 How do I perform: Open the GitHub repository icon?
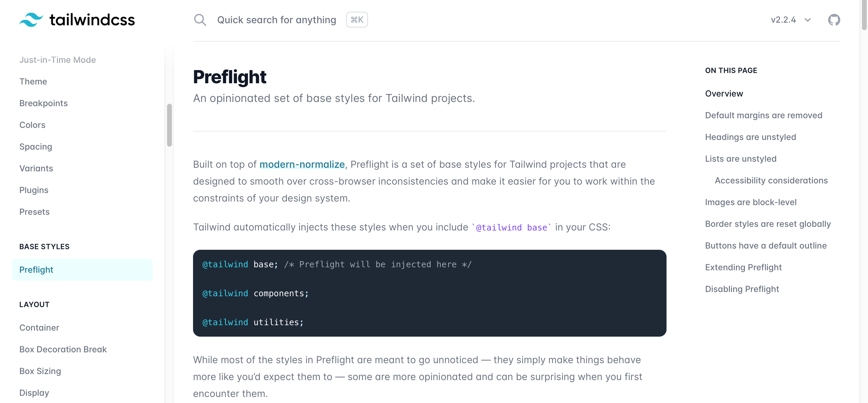coord(834,20)
